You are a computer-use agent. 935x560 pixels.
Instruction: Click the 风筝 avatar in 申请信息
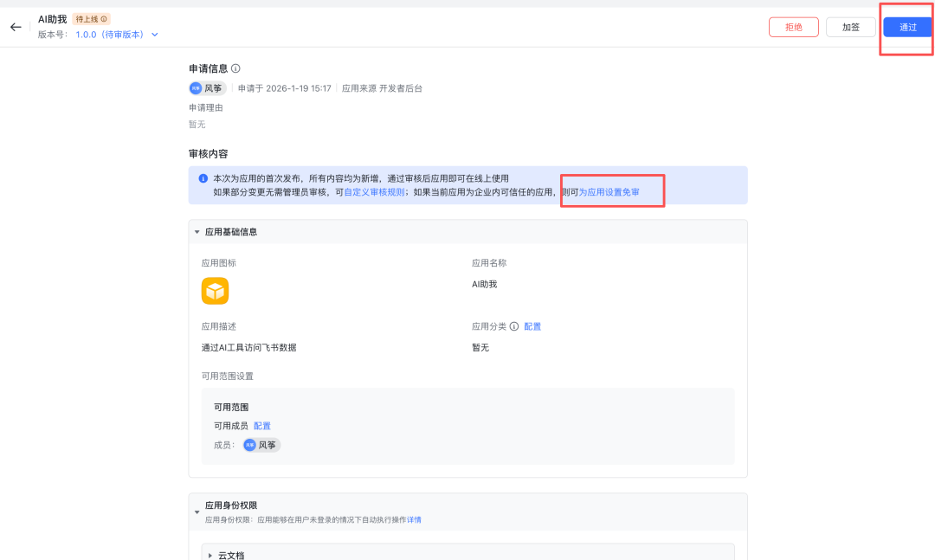(196, 87)
